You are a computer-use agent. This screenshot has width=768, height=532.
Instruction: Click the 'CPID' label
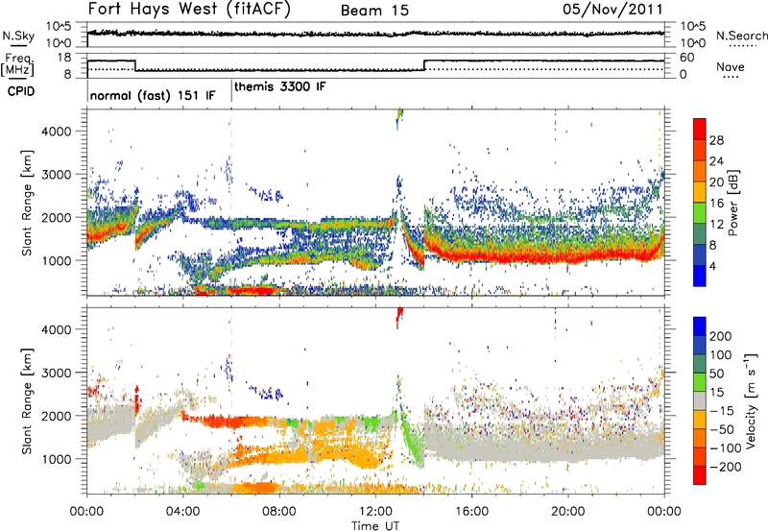(21, 91)
